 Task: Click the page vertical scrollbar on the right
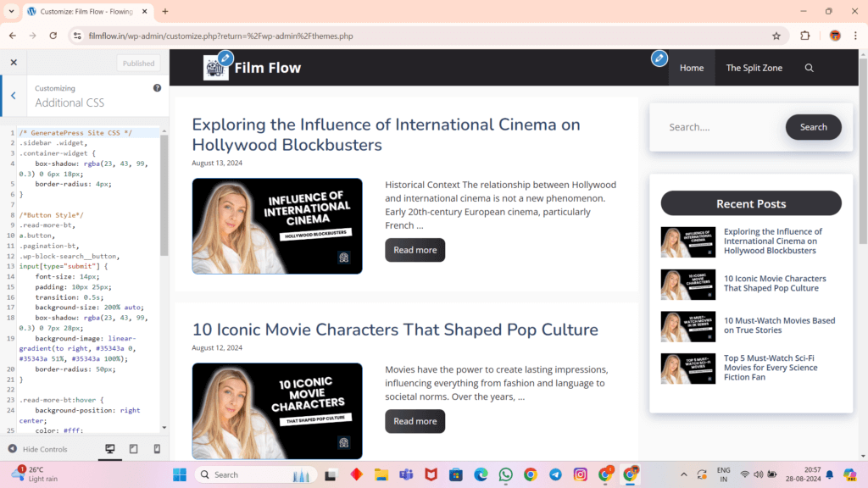tap(863, 149)
